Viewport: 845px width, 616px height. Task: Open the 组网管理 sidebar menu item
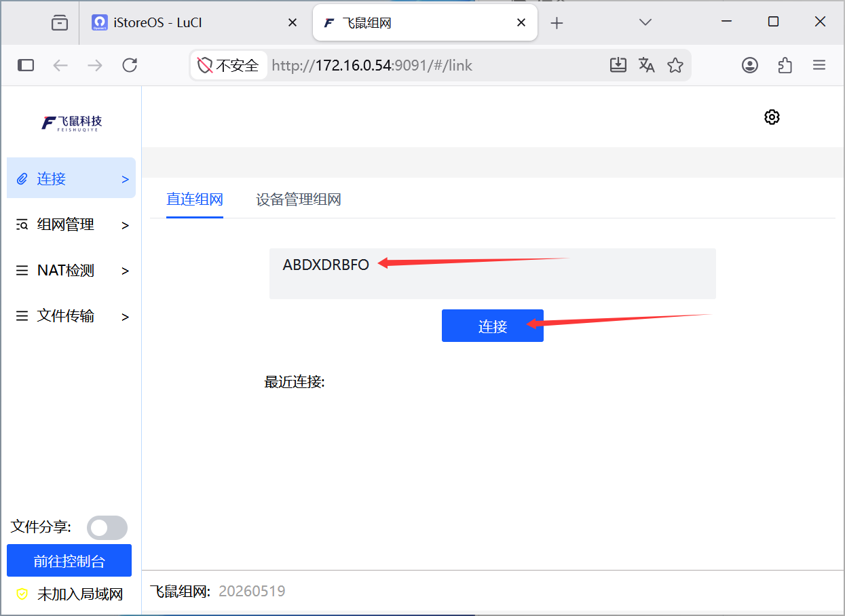71,225
